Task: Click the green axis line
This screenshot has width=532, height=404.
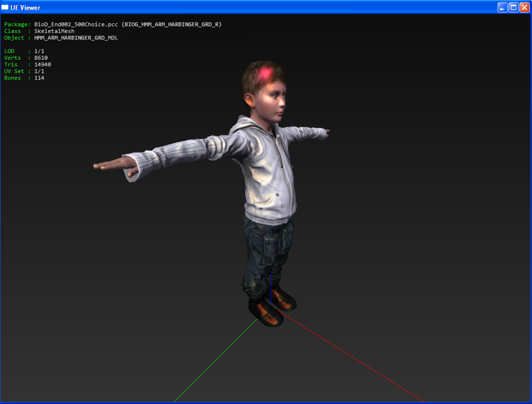Action: click(216, 360)
